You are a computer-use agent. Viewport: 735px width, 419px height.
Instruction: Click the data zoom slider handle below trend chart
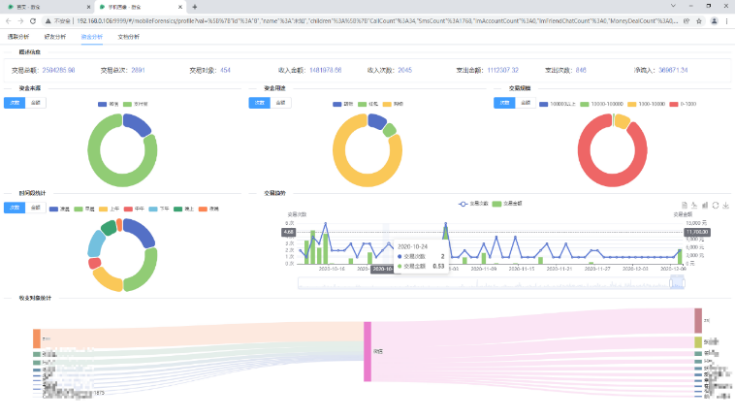670,283
